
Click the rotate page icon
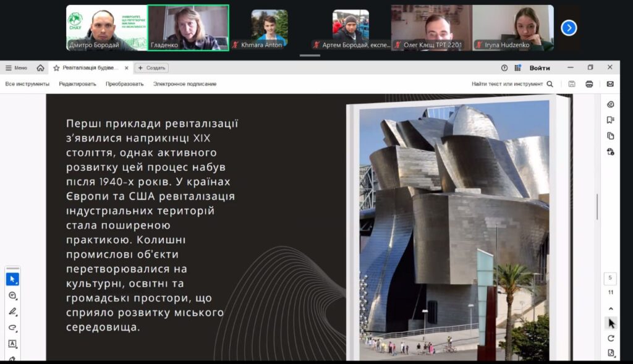point(611,338)
